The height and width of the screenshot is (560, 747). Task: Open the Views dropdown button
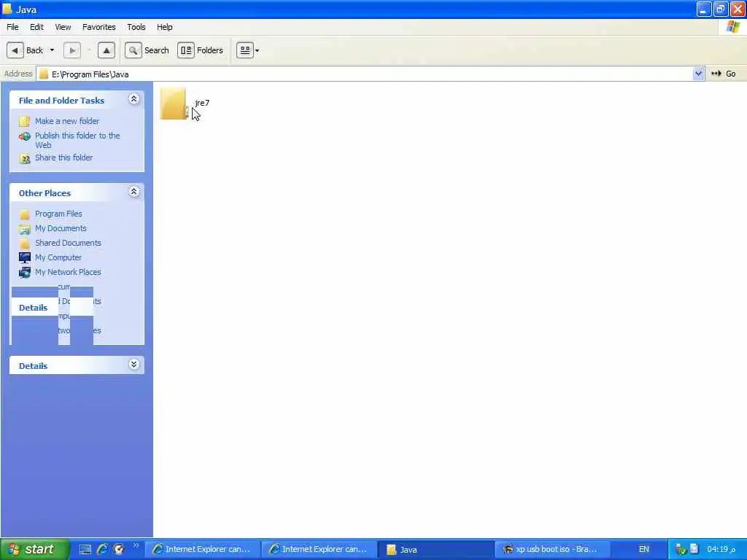click(248, 50)
